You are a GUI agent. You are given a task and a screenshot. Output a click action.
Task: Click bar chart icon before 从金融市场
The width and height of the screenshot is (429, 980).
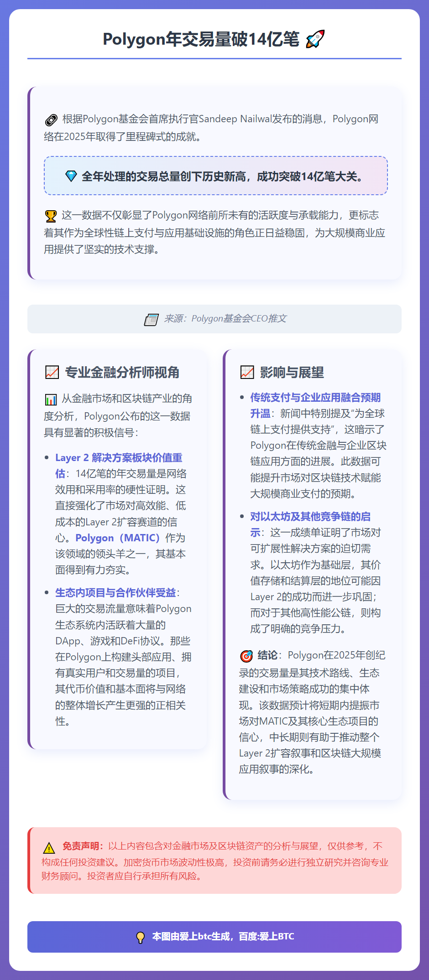pyautogui.click(x=51, y=399)
